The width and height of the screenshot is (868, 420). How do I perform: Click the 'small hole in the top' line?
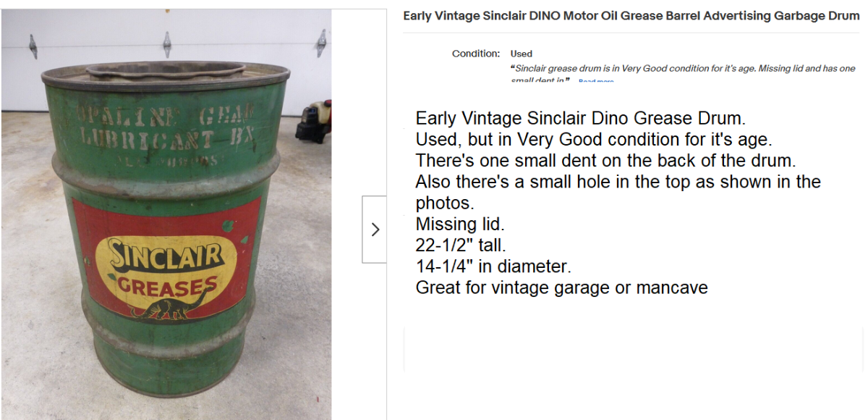click(618, 181)
